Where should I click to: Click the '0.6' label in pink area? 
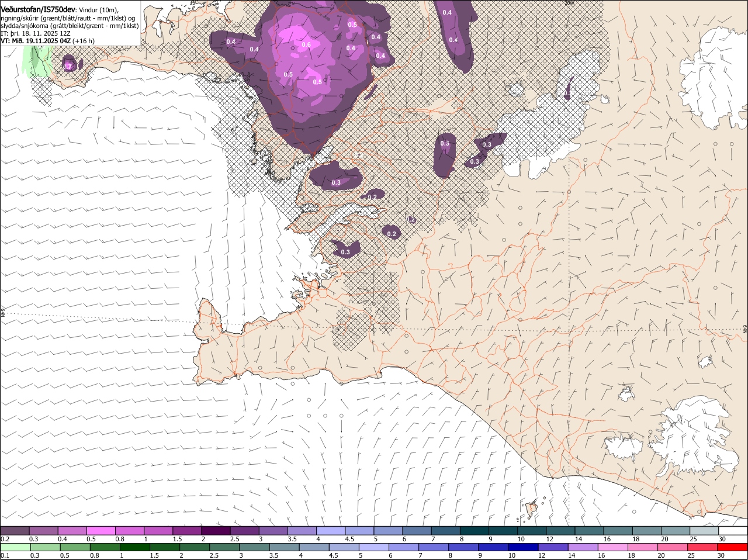[x=306, y=45]
